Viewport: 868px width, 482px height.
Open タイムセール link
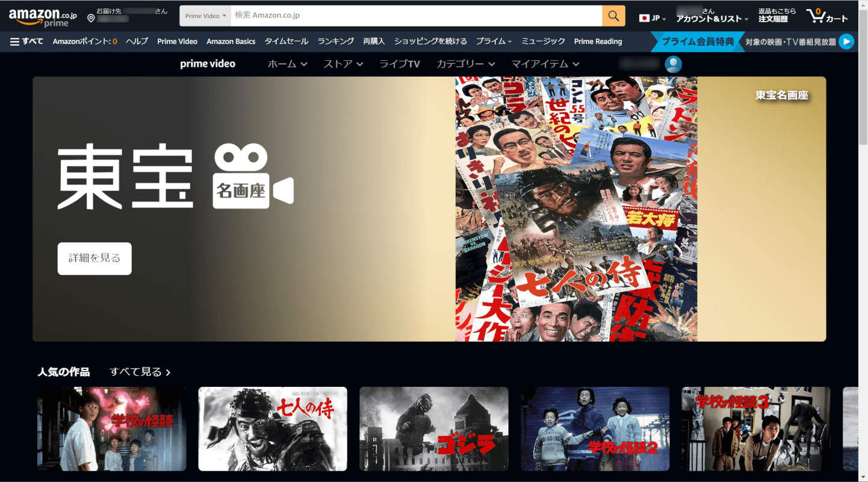(x=287, y=42)
